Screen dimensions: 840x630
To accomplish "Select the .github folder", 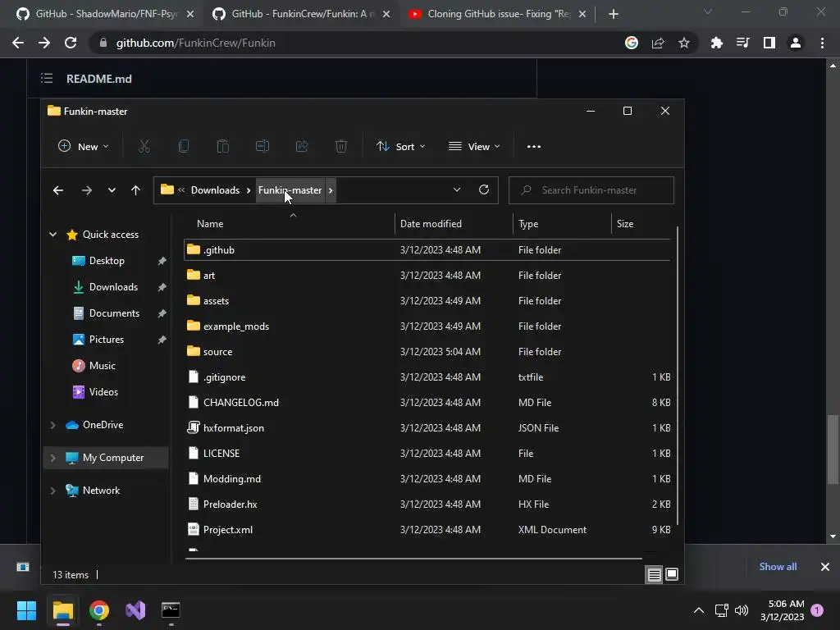I will tap(427, 249).
